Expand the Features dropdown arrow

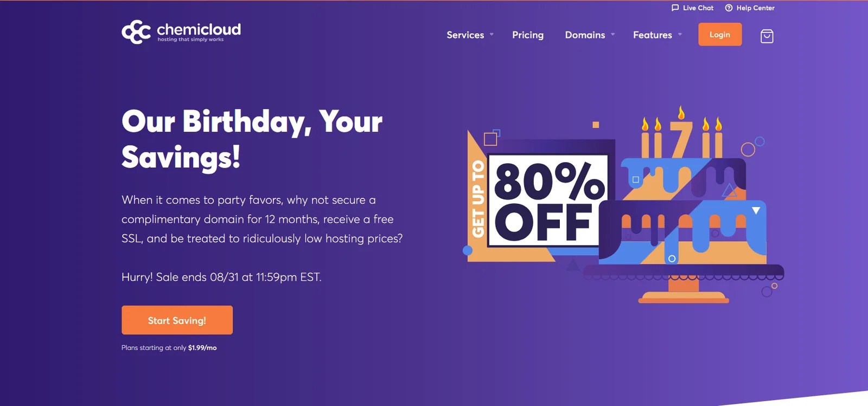(680, 34)
